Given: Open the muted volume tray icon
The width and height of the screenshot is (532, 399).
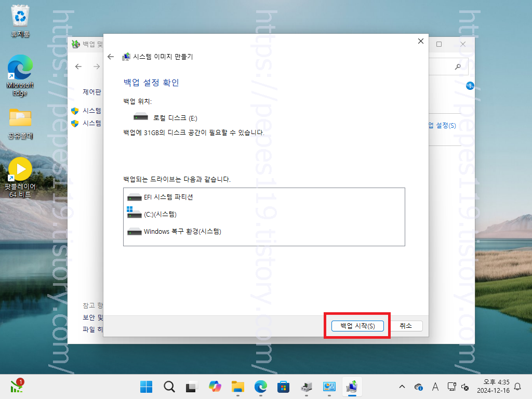Looking at the screenshot, I should 465,387.
